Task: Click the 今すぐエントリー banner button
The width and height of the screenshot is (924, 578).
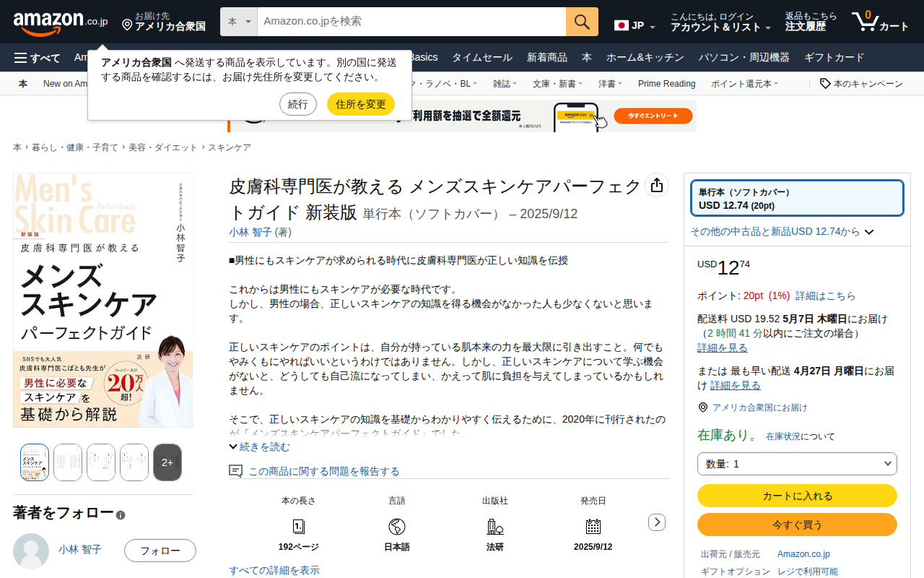Action: point(653,116)
